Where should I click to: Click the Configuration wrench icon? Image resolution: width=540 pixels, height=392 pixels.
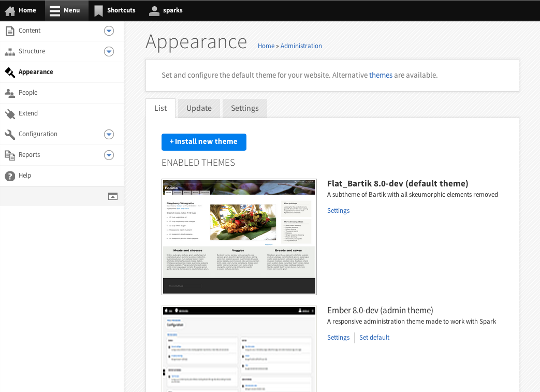click(x=10, y=134)
